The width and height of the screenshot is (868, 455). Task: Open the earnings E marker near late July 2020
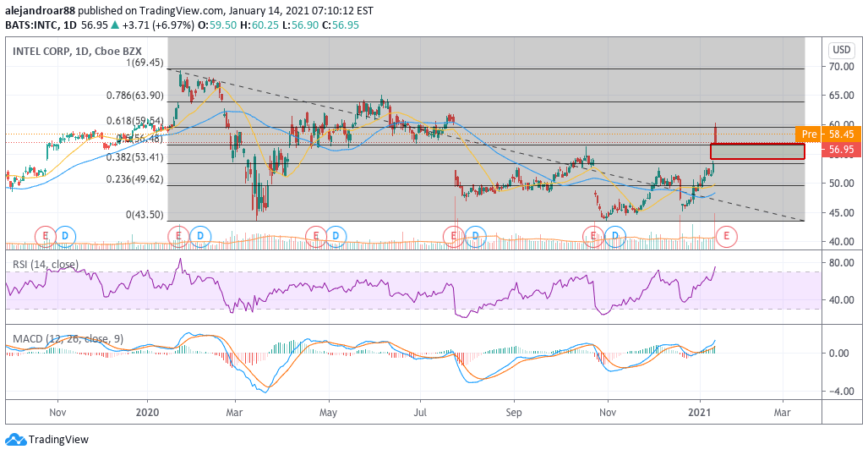click(453, 237)
